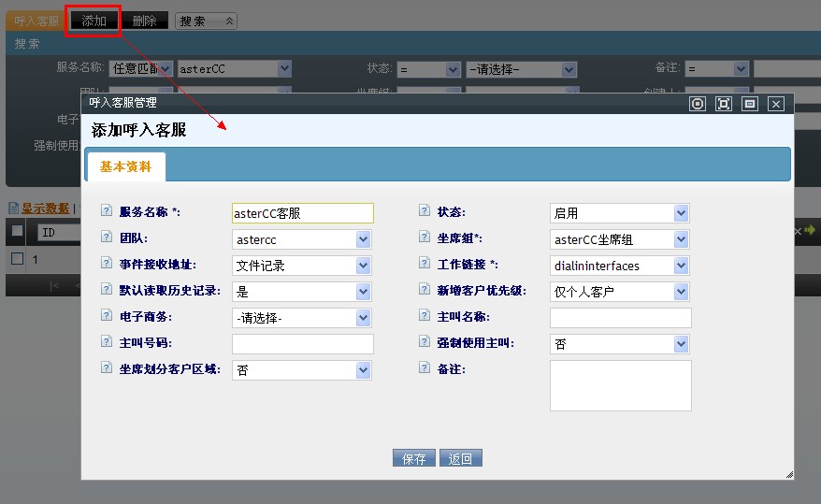This screenshot has width=821, height=504.
Task: Click help icon next to 备注 label
Action: (x=425, y=369)
